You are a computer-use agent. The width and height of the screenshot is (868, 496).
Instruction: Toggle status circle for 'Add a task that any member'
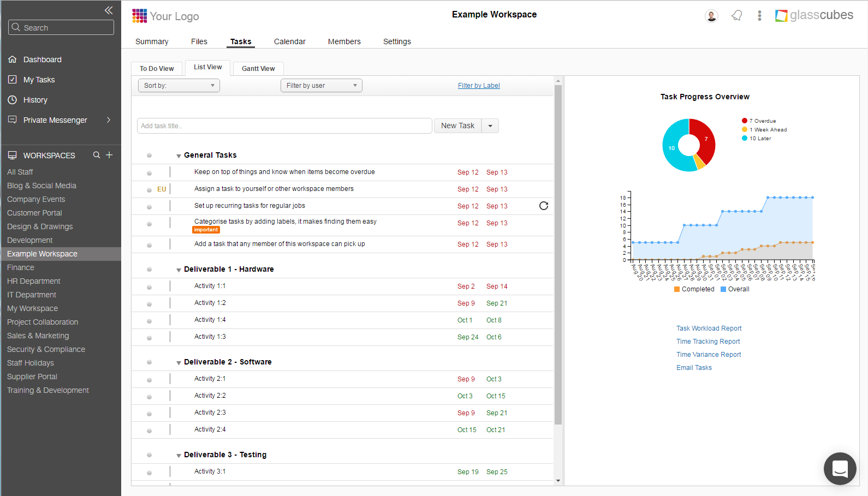(x=149, y=245)
